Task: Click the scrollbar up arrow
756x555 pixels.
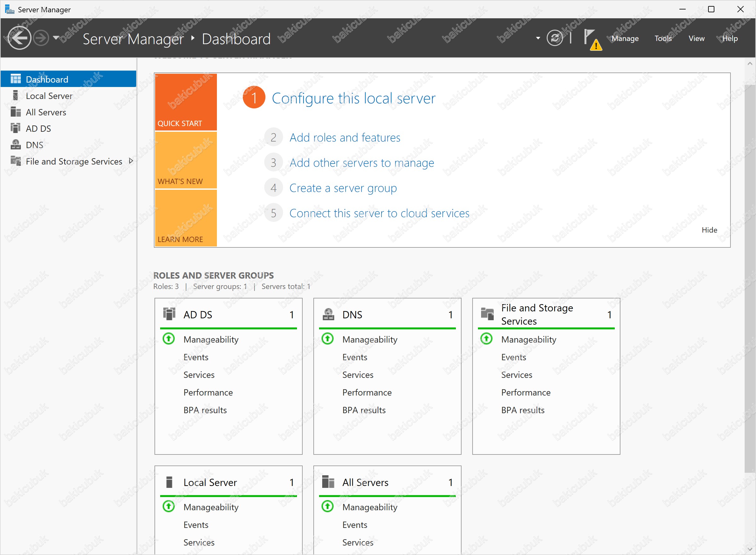Action: pos(750,63)
